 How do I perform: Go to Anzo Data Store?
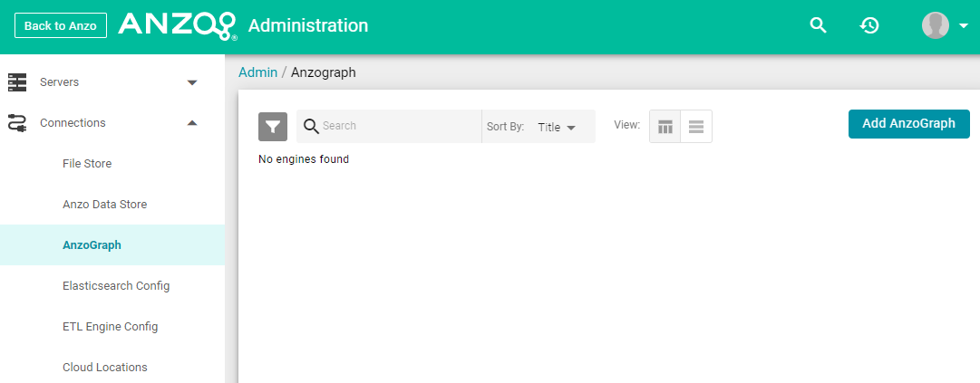tap(104, 204)
